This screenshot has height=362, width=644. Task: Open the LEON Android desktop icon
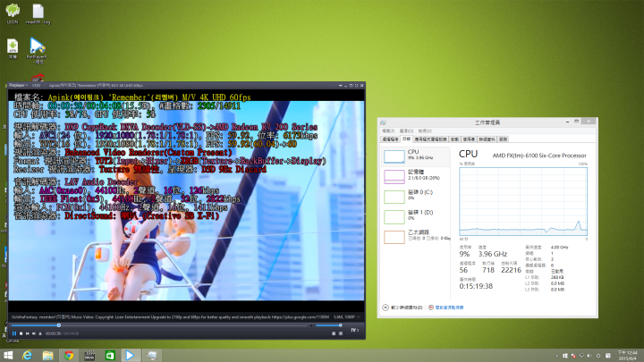(13, 13)
